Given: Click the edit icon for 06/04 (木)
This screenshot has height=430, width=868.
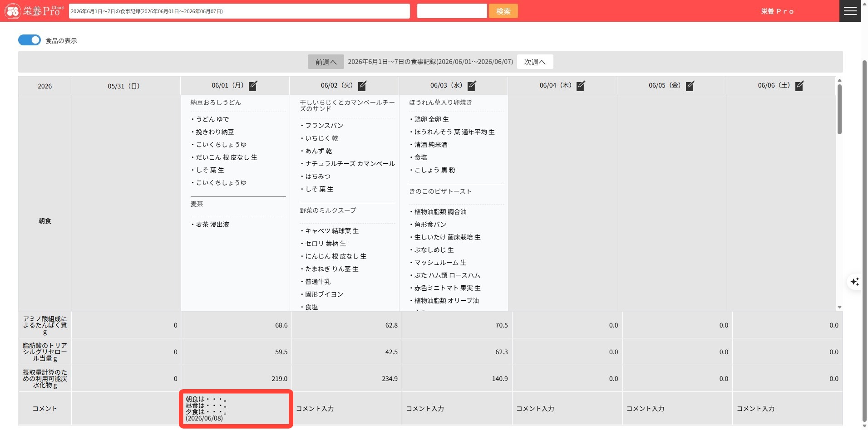Looking at the screenshot, I should (581, 86).
